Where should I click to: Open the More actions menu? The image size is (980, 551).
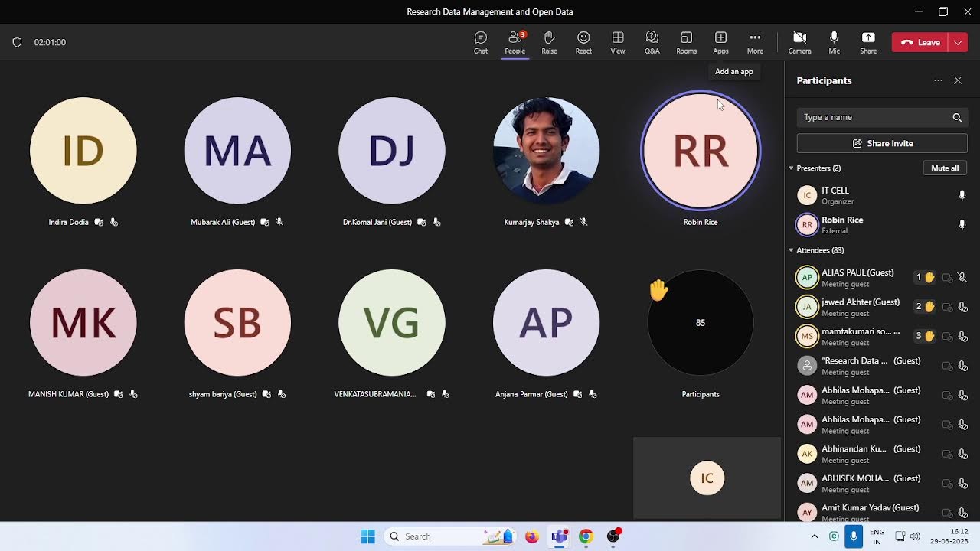pyautogui.click(x=755, y=42)
